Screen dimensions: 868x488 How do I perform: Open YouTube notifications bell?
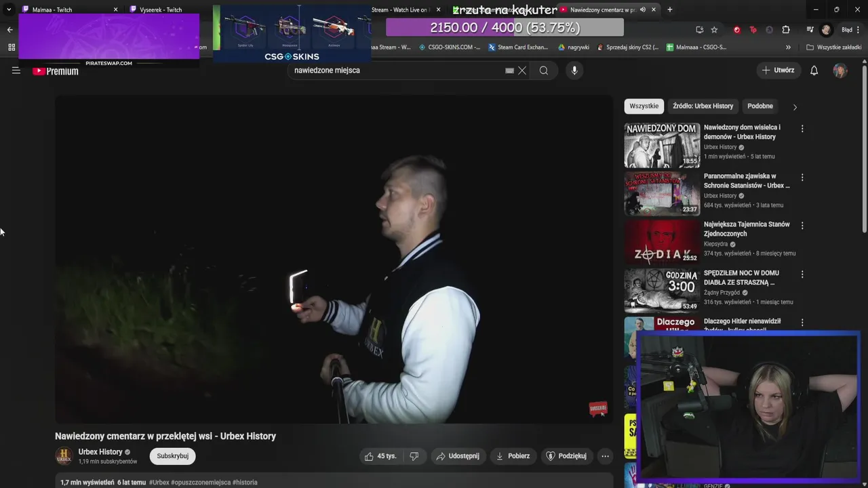coord(814,70)
